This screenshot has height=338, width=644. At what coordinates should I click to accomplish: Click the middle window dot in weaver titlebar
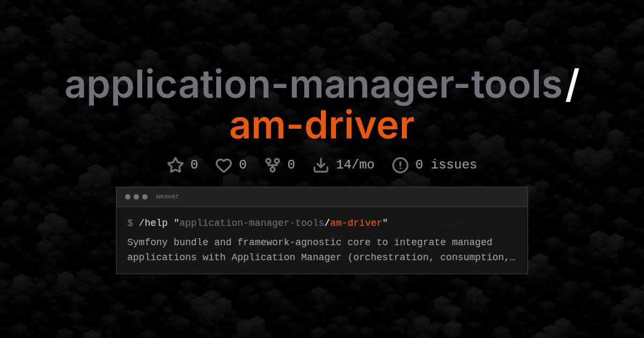(x=136, y=197)
